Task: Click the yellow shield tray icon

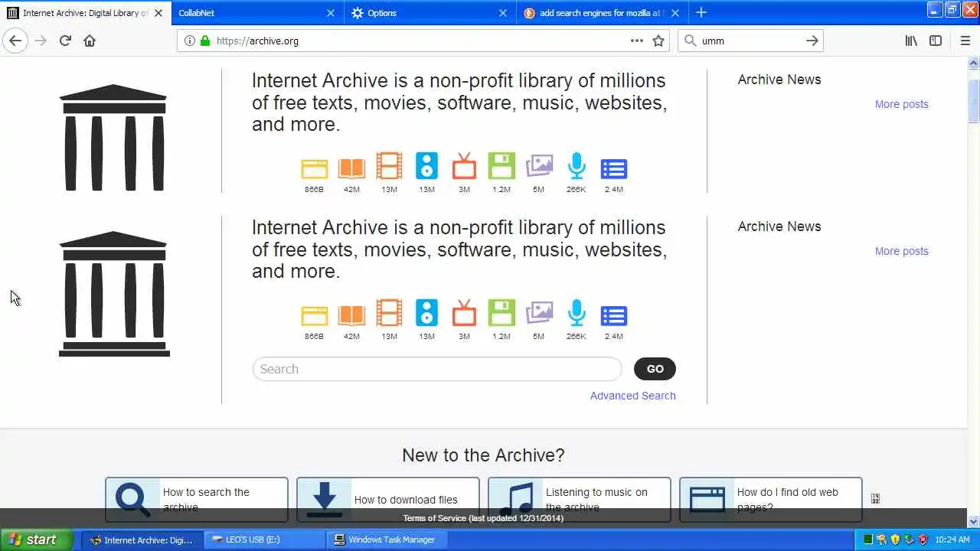Action: click(895, 540)
